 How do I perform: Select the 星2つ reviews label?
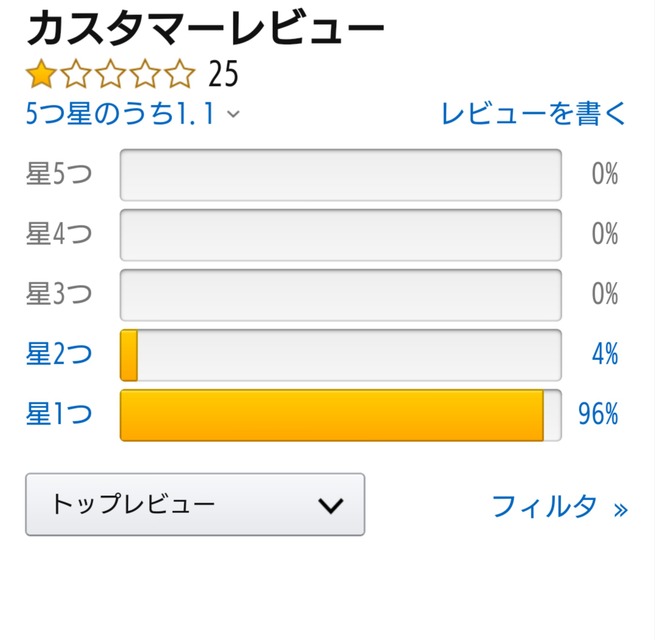click(x=59, y=354)
